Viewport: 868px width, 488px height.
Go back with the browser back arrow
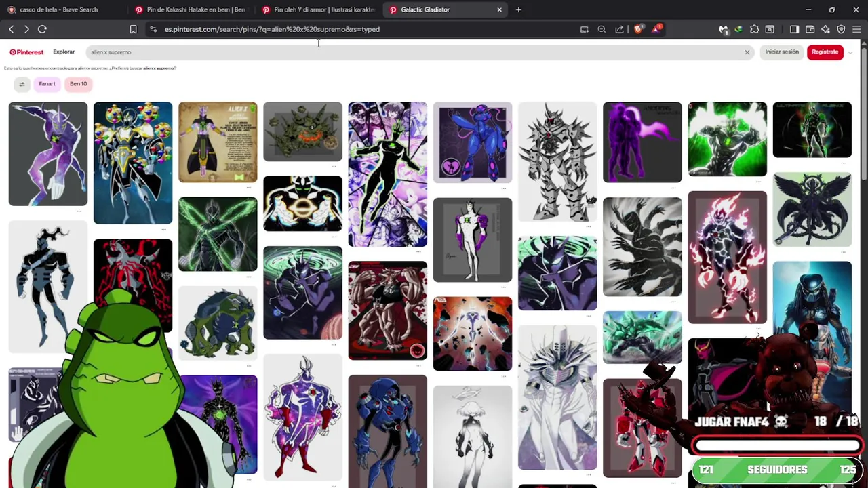[x=11, y=29]
